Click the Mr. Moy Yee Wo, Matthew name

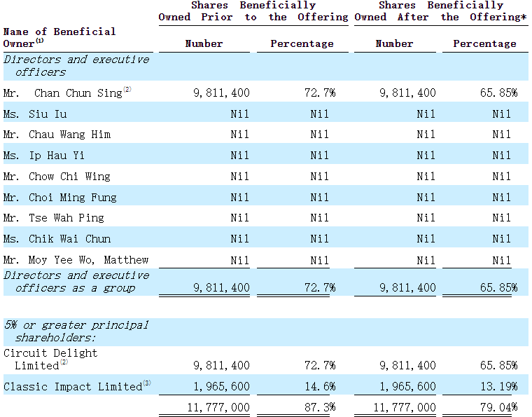[x=76, y=260]
